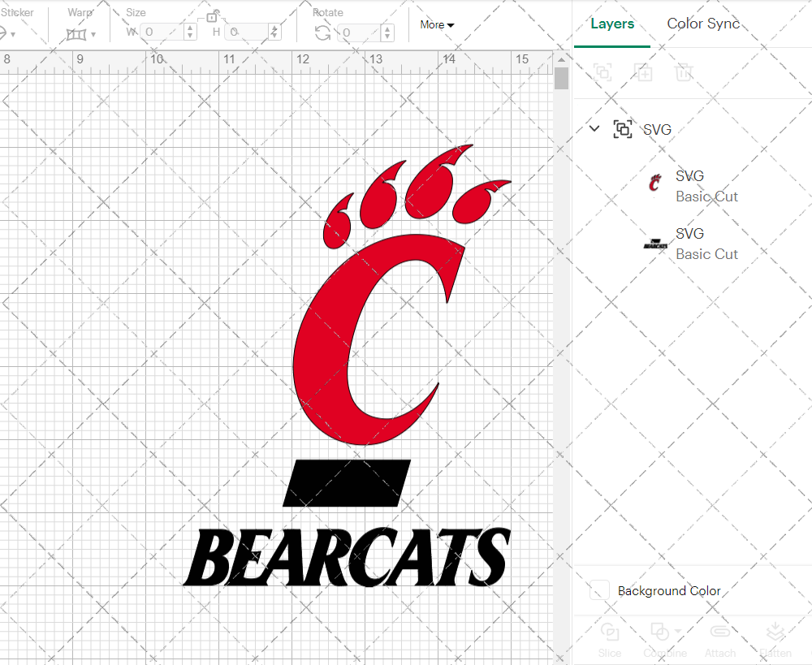Click the duplicate layer icon
The height and width of the screenshot is (665, 812).
tap(644, 73)
